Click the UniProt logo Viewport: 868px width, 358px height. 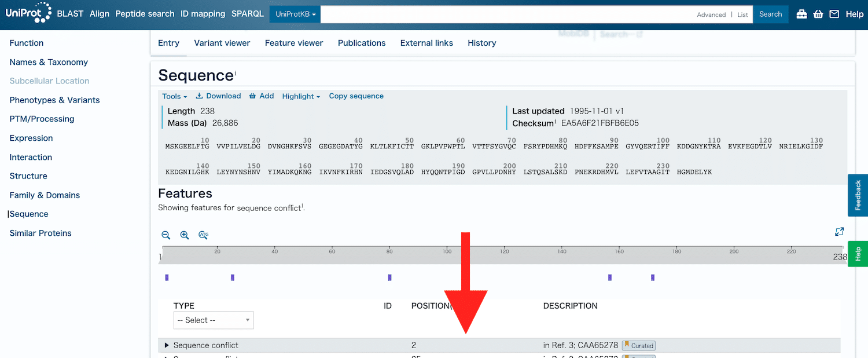coord(28,13)
